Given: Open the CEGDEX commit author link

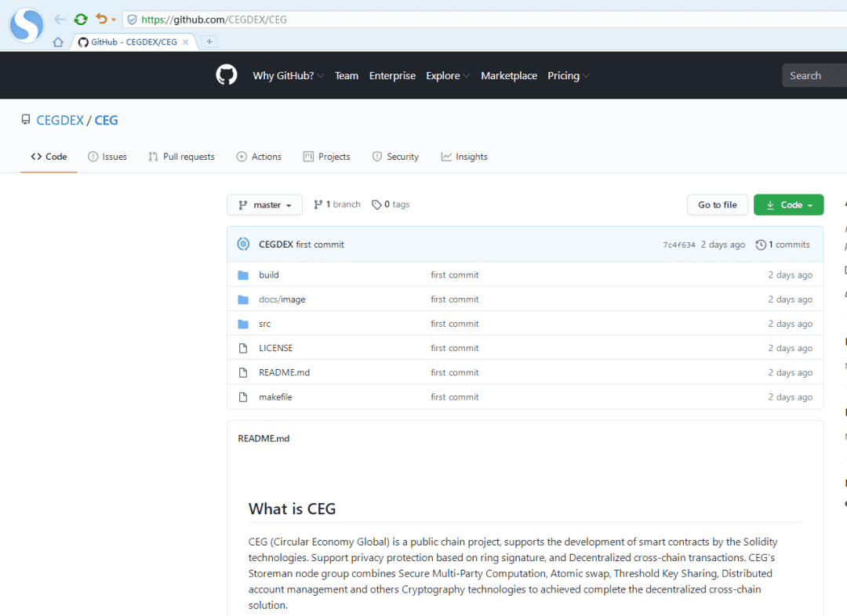Looking at the screenshot, I should click(x=276, y=244).
